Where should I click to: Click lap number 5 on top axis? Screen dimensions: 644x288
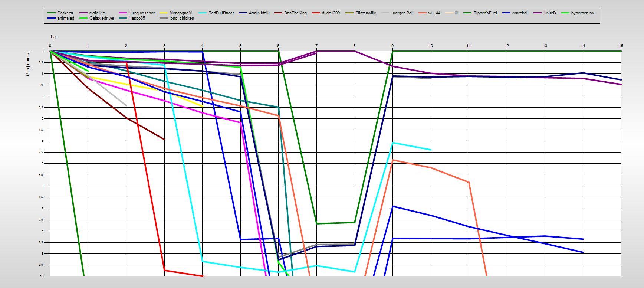[x=240, y=46]
